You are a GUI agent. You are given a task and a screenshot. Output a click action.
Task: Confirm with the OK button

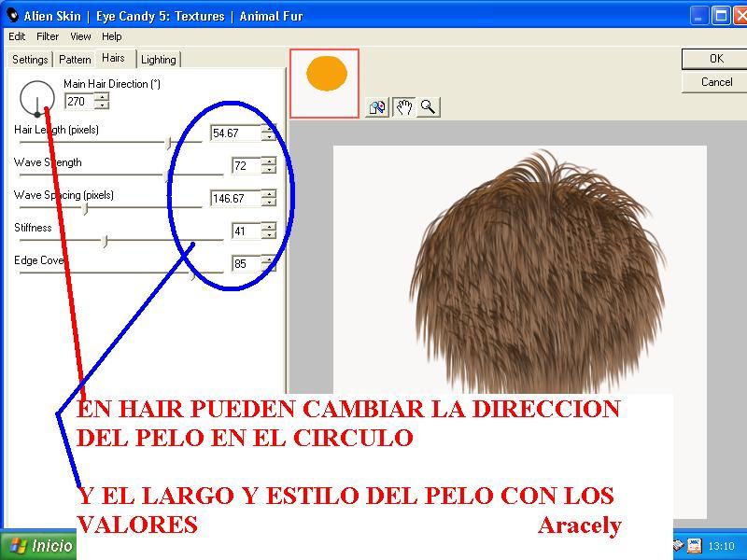pos(715,59)
